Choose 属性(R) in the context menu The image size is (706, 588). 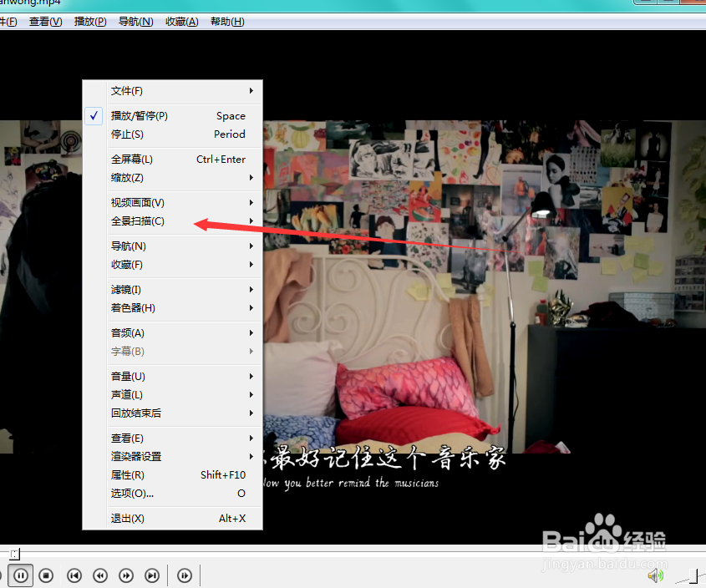click(173, 475)
